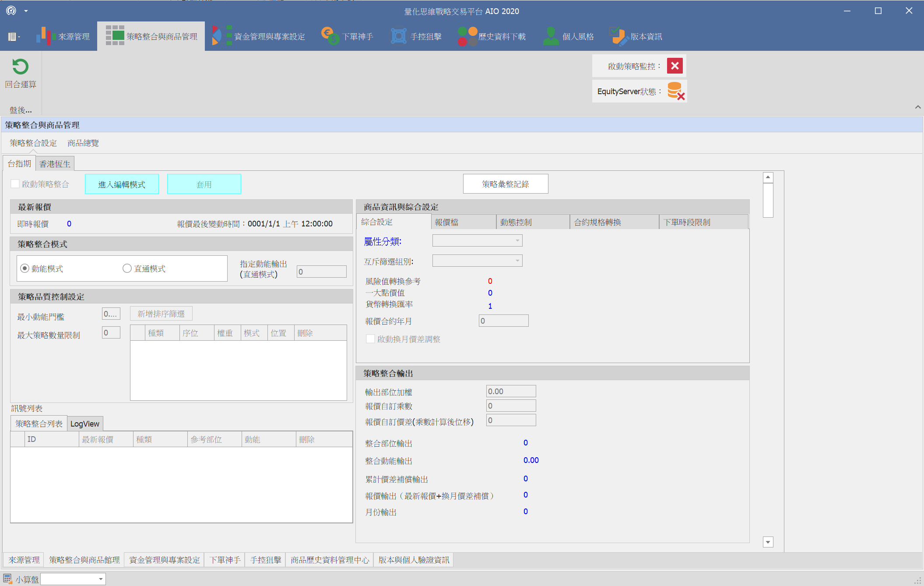Switch to 報價檔 tab

(x=464, y=222)
